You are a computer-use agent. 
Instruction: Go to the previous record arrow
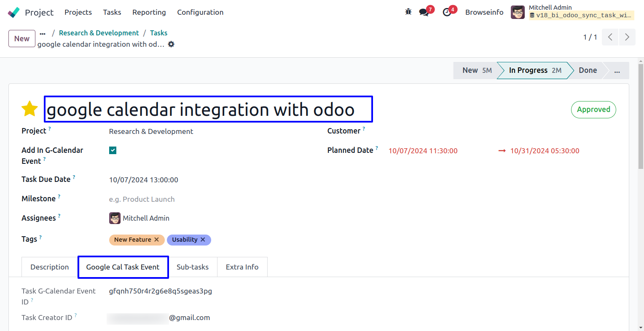point(610,37)
